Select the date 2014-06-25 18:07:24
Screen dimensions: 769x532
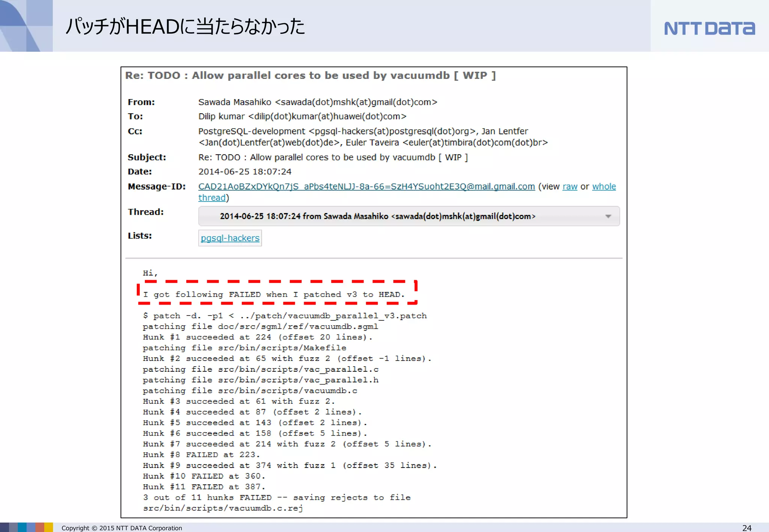point(245,171)
